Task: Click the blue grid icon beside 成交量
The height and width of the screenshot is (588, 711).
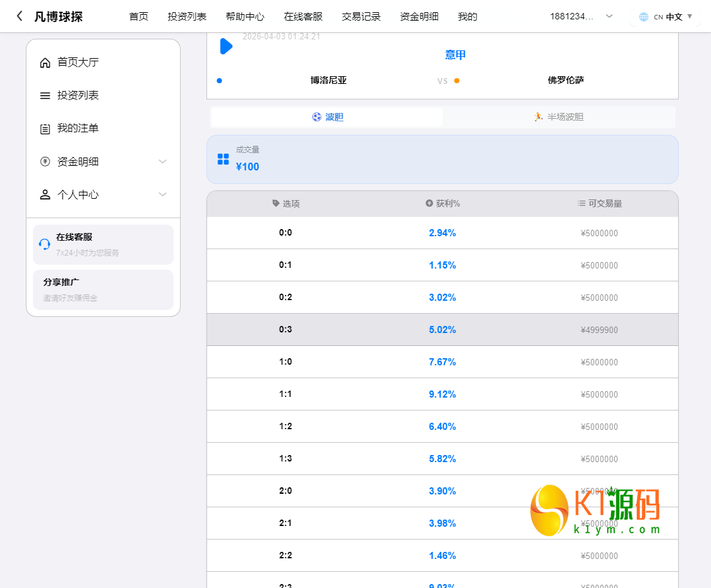Action: coord(223,157)
